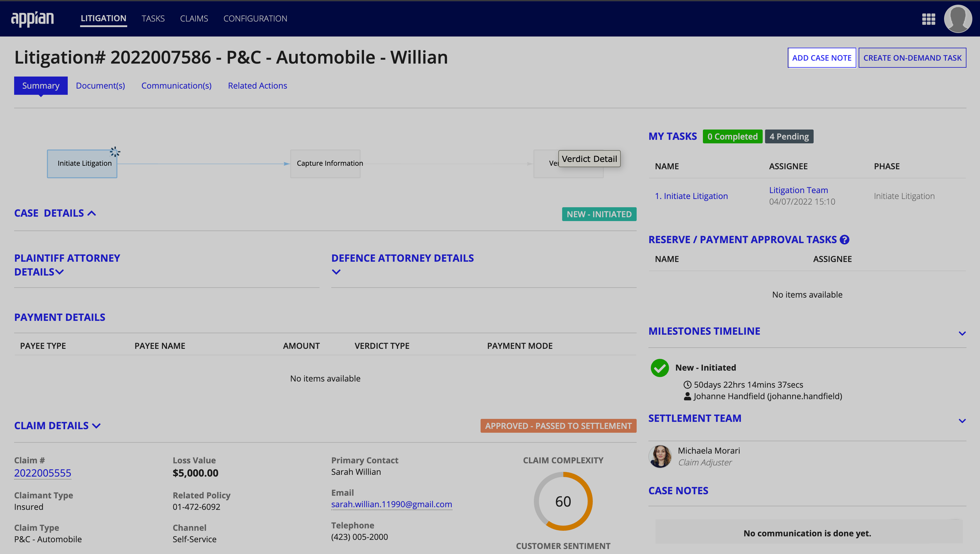Expand the Defence Attorney Details section
Viewport: 980px width, 554px height.
[336, 271]
